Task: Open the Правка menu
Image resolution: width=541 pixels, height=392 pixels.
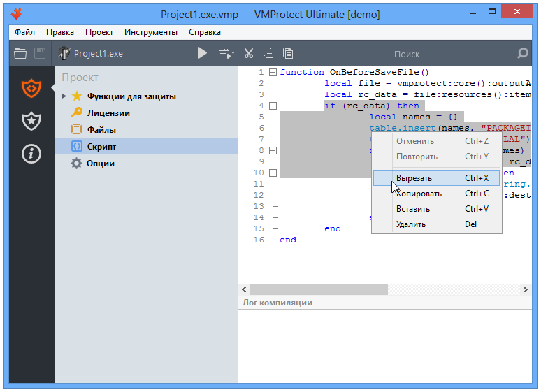Action: [x=60, y=32]
